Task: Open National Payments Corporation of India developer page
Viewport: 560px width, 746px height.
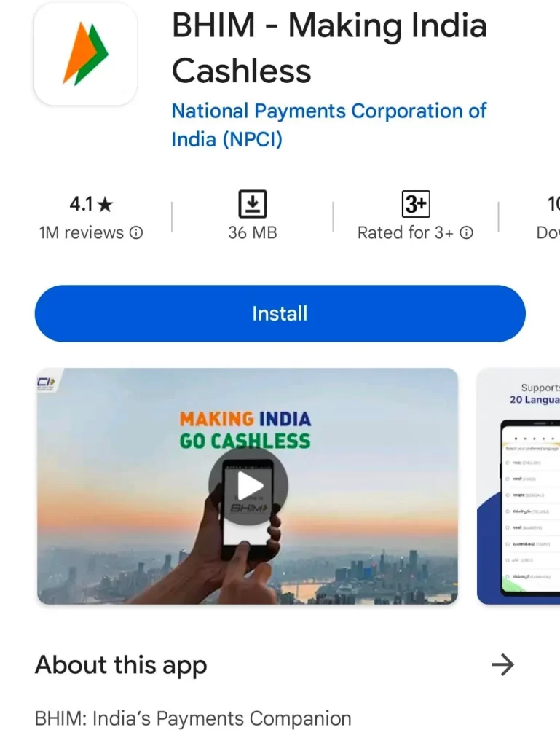Action: (329, 125)
